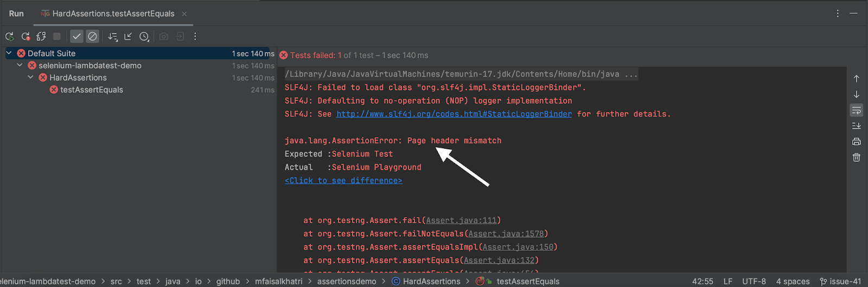Viewport: 868px width, 287px height.
Task: Click scroll to end console icon
Action: [x=856, y=126]
